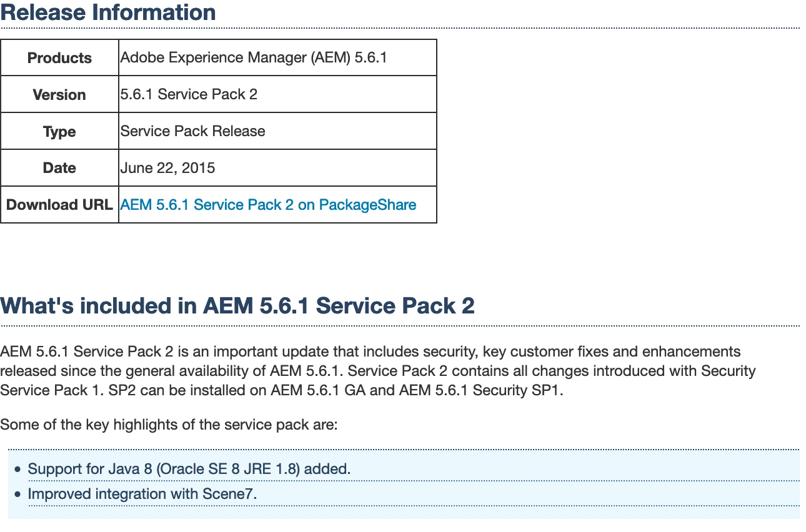The image size is (806, 532).
Task: Click the 'Download URL' table header cell
Action: coord(60,205)
